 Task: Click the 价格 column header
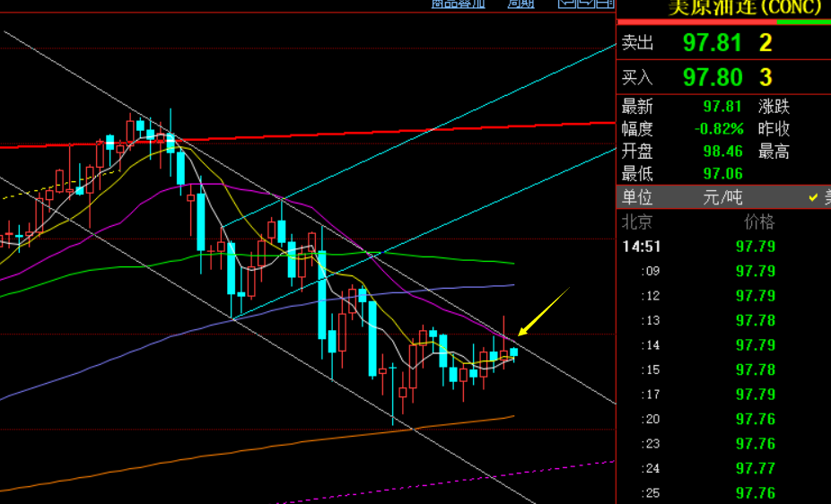pyautogui.click(x=759, y=222)
